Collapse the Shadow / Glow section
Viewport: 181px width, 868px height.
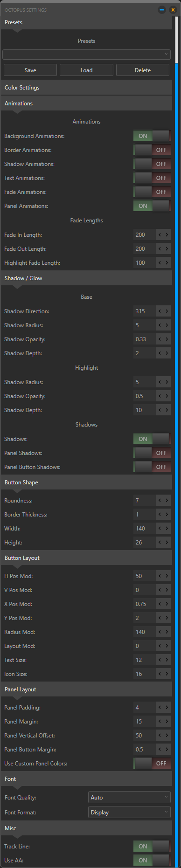pyautogui.click(x=86, y=278)
